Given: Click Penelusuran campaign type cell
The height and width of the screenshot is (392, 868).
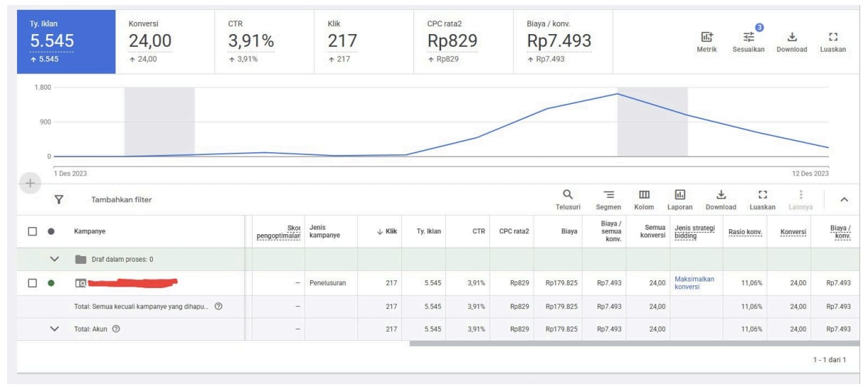Looking at the screenshot, I should pos(327,283).
